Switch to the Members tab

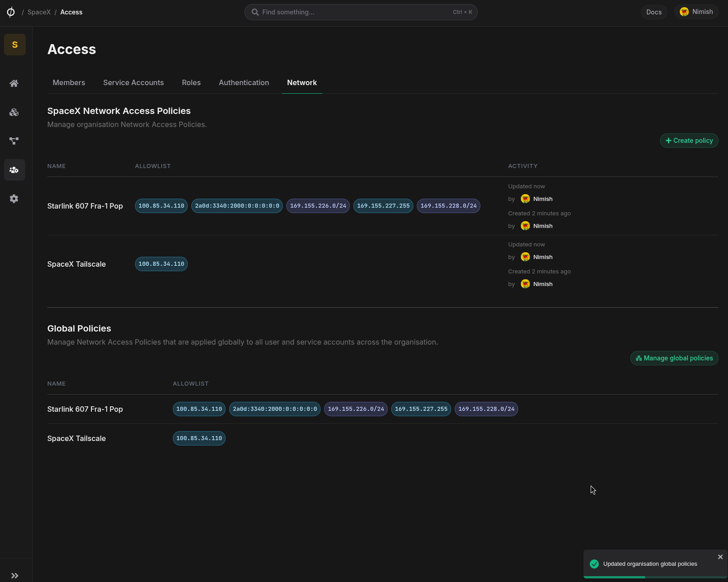pos(69,82)
